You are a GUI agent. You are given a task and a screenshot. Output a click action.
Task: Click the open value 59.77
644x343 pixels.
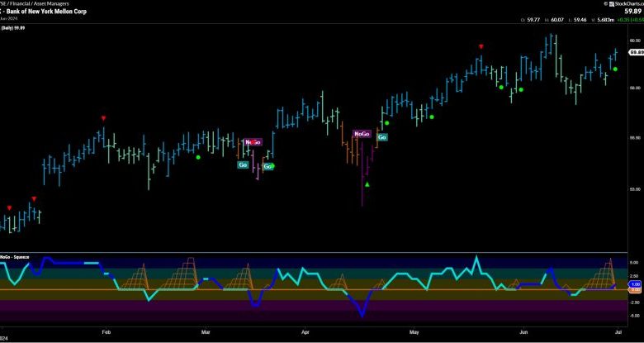[x=533, y=19]
